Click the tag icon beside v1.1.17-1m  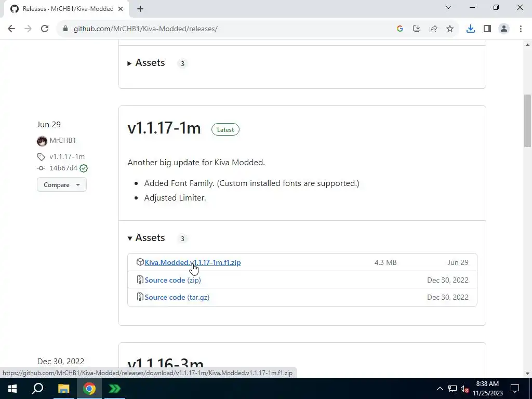pyautogui.click(x=41, y=157)
